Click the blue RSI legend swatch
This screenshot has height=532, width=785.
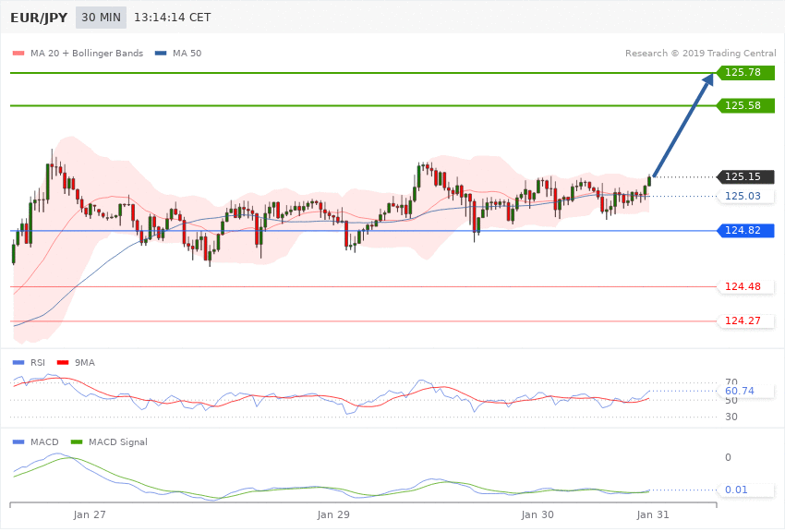click(x=18, y=363)
